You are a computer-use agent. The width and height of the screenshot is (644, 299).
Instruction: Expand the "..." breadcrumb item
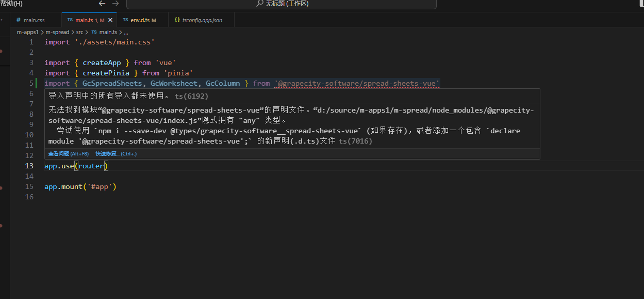(126, 32)
